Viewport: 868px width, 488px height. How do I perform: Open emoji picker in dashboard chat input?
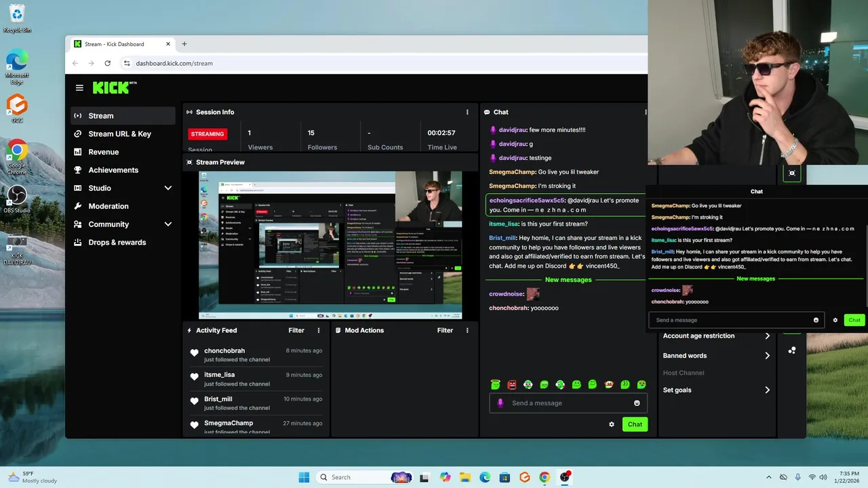(x=637, y=403)
